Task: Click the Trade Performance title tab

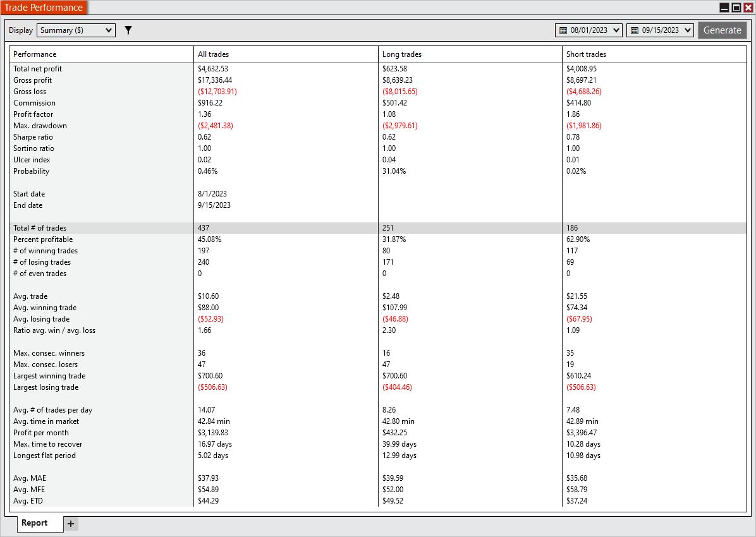Action: [x=44, y=8]
